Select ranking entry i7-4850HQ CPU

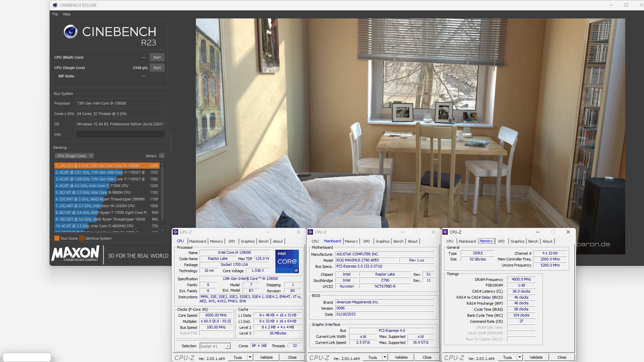click(107, 226)
